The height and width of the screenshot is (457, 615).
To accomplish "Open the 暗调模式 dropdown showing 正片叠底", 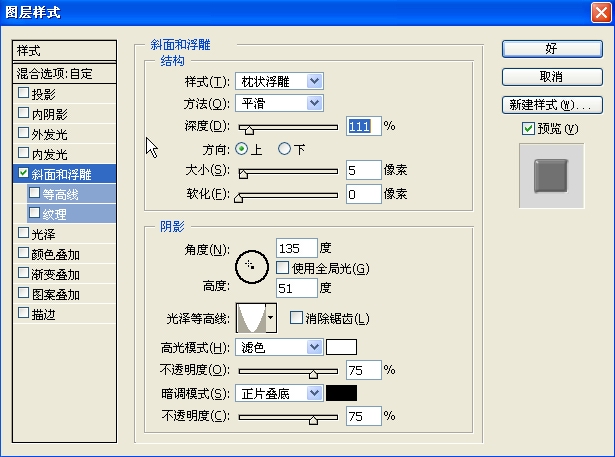I will [279, 393].
